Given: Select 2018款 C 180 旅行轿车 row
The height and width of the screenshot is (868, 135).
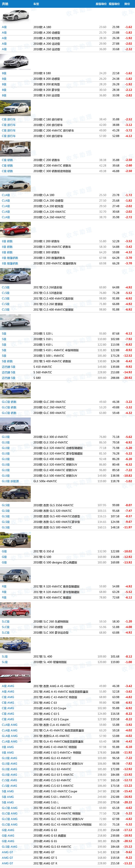Looking at the screenshot, I should [x=67, y=119].
